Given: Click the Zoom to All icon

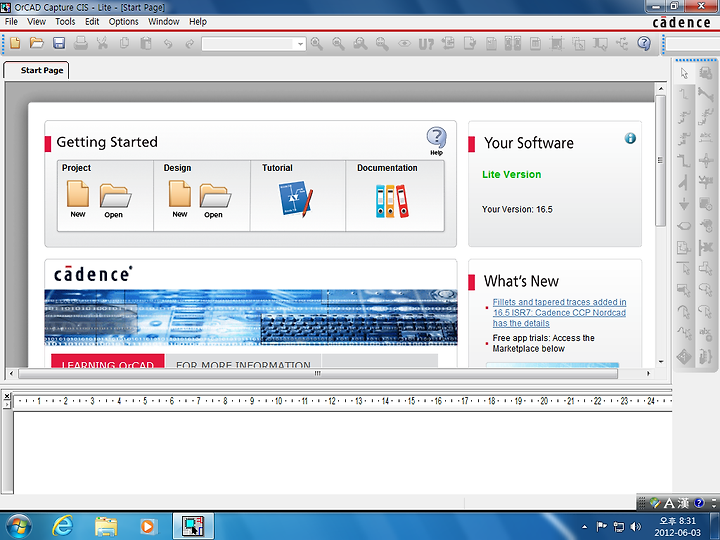Looking at the screenshot, I should (x=382, y=44).
